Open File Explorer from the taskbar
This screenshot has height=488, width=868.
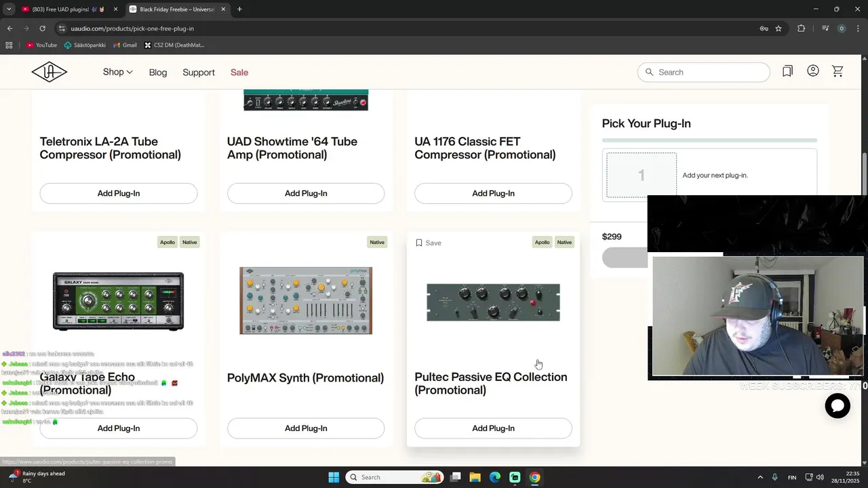(x=475, y=477)
